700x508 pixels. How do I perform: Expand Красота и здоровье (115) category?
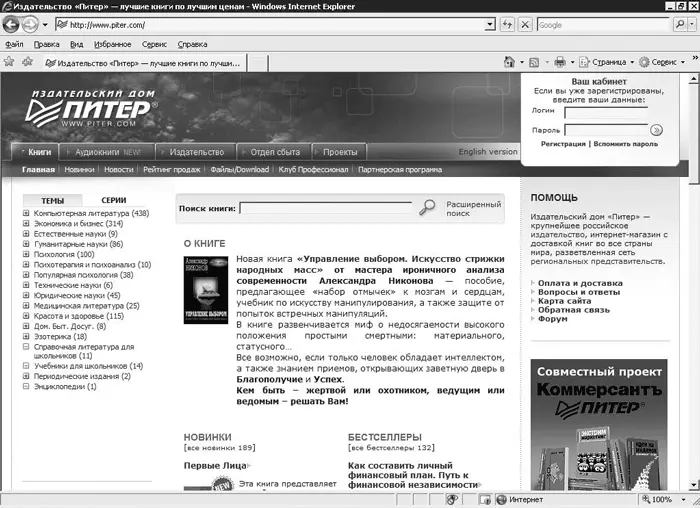click(26, 316)
